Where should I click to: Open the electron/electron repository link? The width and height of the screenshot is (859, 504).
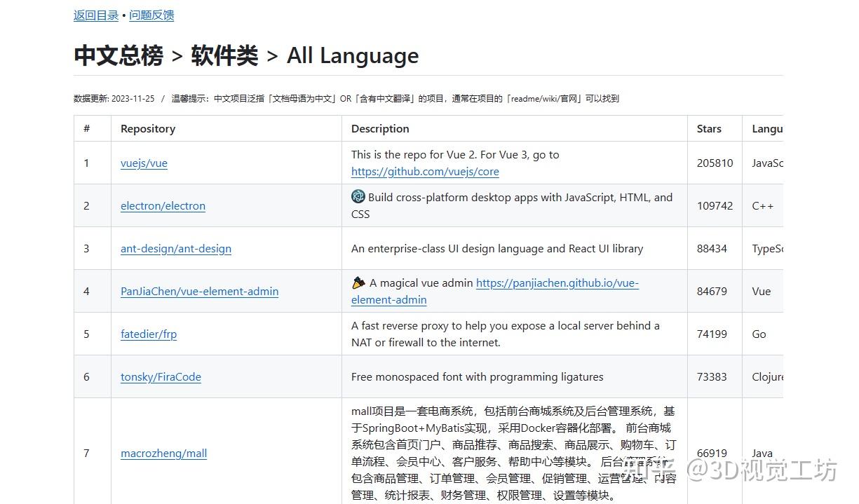pyautogui.click(x=163, y=206)
